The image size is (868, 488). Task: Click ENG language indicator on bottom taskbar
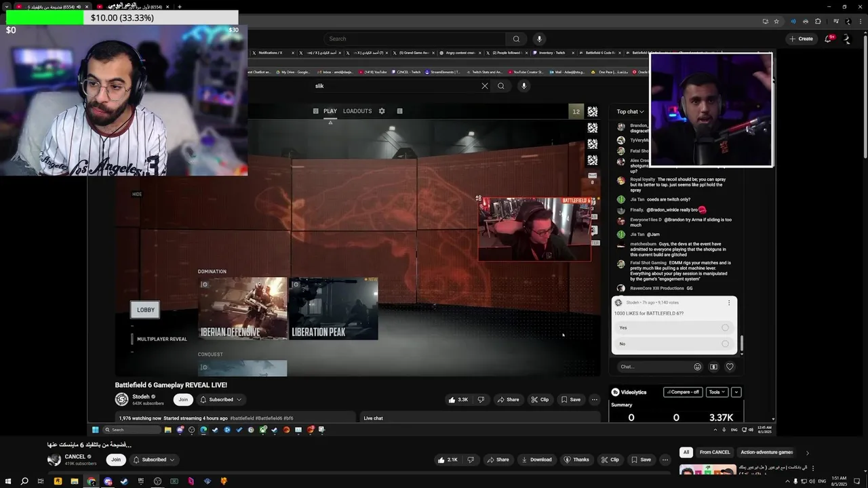(x=822, y=481)
